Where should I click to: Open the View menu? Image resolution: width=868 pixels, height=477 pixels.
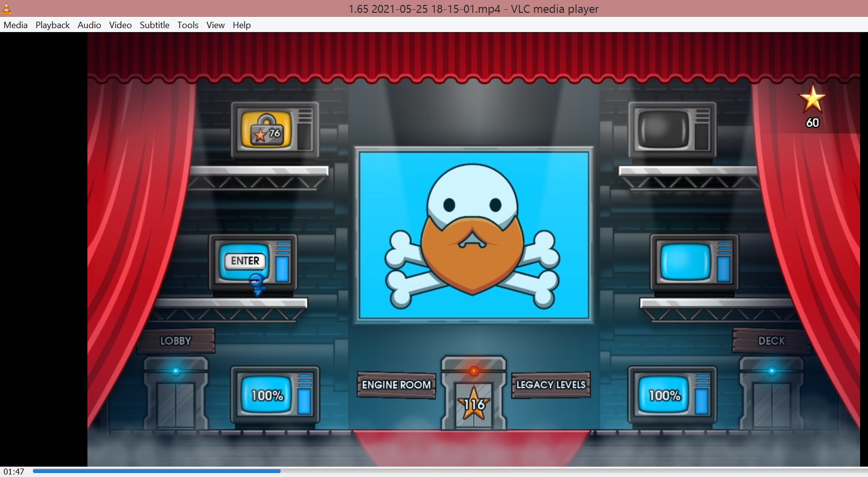click(215, 25)
